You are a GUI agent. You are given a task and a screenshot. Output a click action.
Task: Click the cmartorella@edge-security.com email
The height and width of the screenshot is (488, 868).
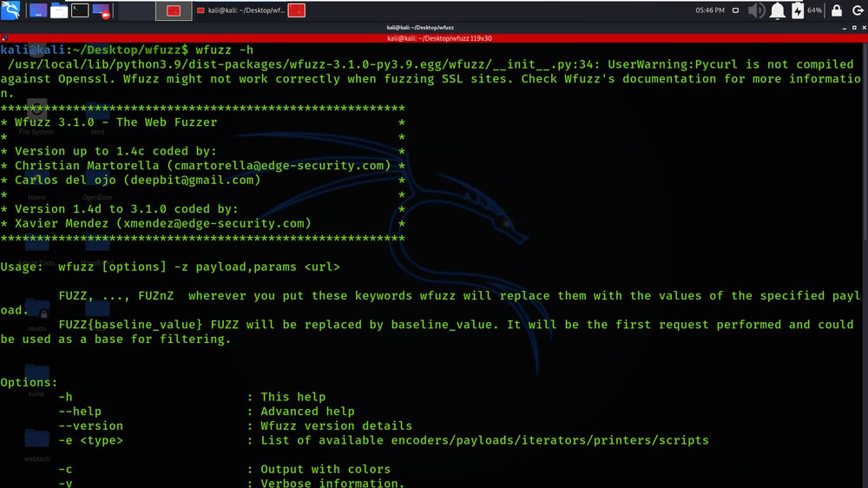279,166
